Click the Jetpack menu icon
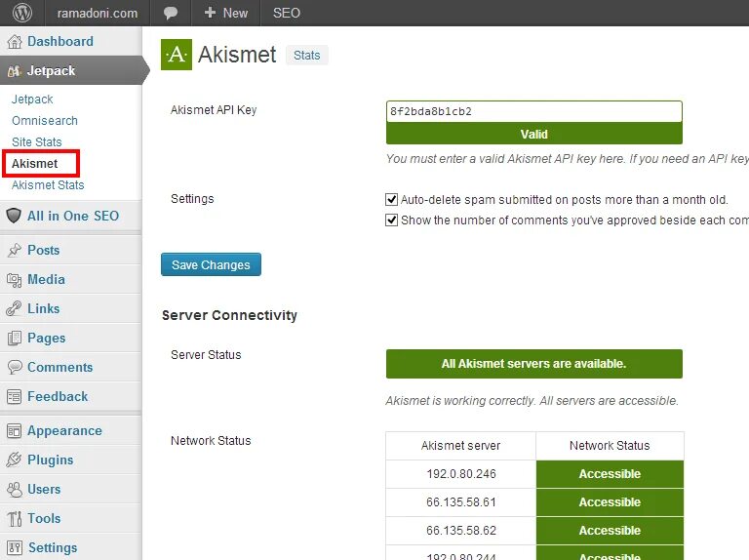Screen dimensions: 749x560 (15, 71)
